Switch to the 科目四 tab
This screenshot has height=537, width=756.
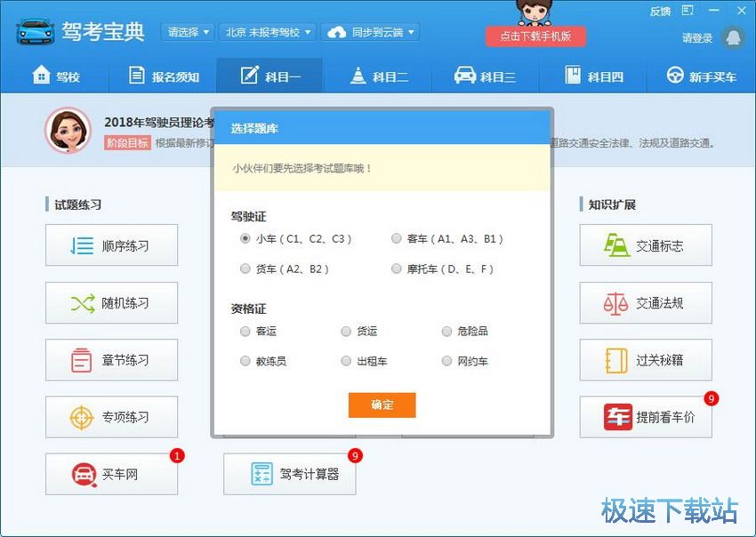[x=594, y=76]
